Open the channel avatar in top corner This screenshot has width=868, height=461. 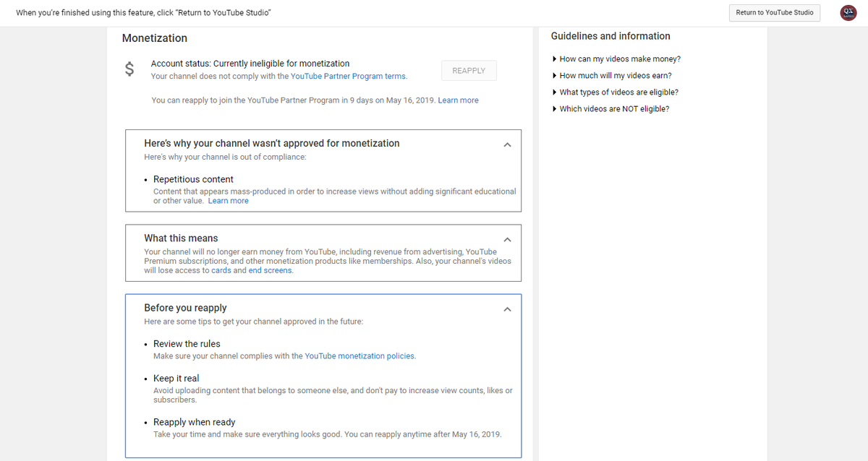click(848, 12)
